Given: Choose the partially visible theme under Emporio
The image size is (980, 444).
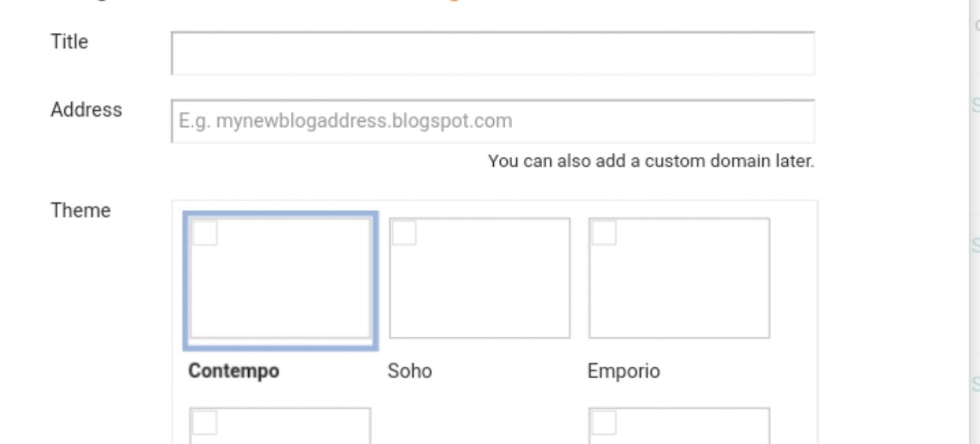Looking at the screenshot, I should (679, 426).
